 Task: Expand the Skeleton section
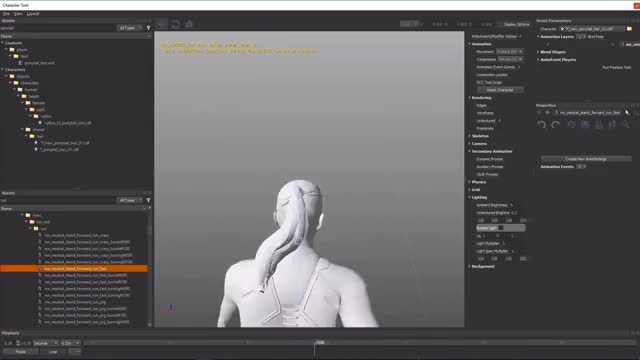point(480,136)
